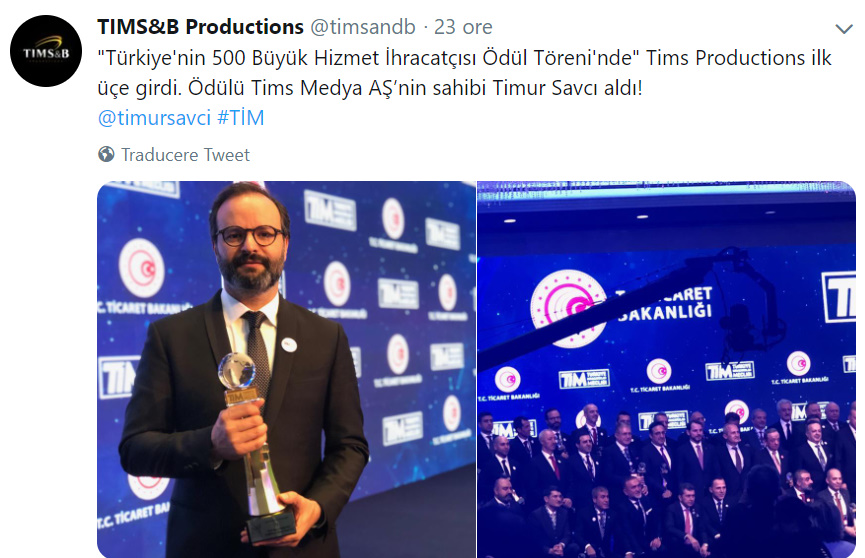
Task: Open the TIMS&B Productions account name
Action: click(x=200, y=26)
